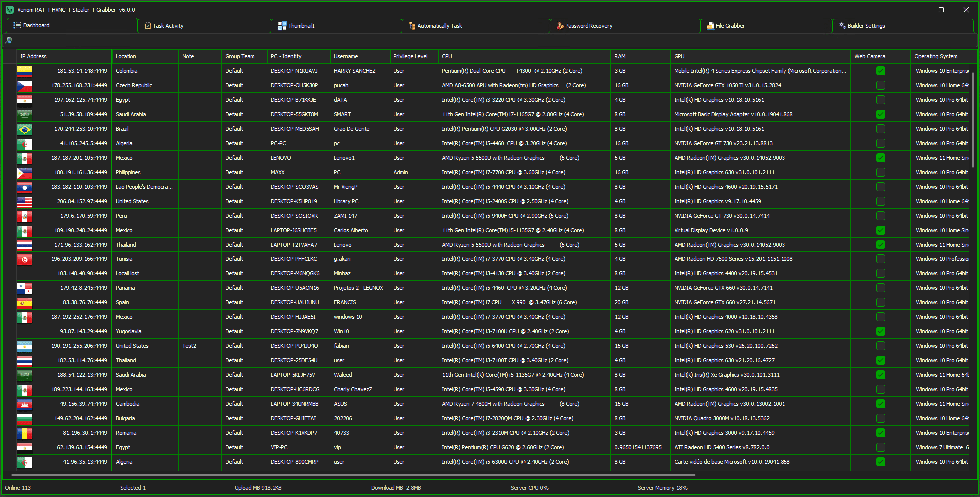Viewport: 980px width, 497px height.
Task: Click the Builder Settings gear icon
Action: (x=842, y=26)
